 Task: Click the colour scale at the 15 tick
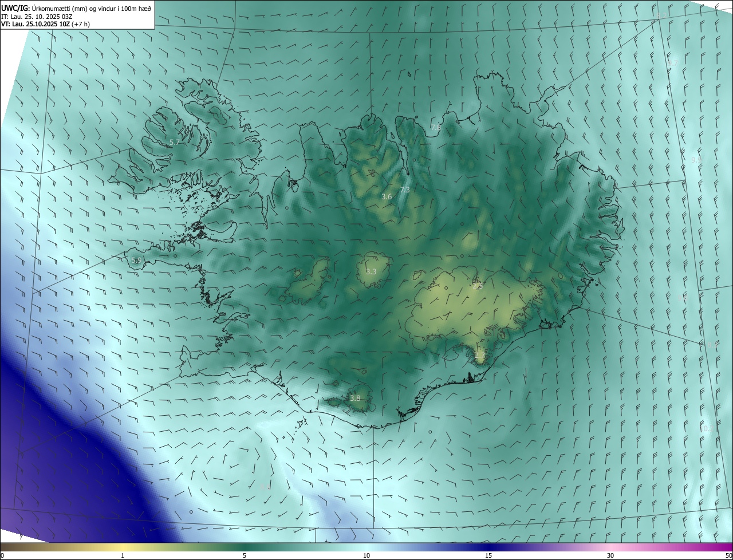click(x=488, y=555)
